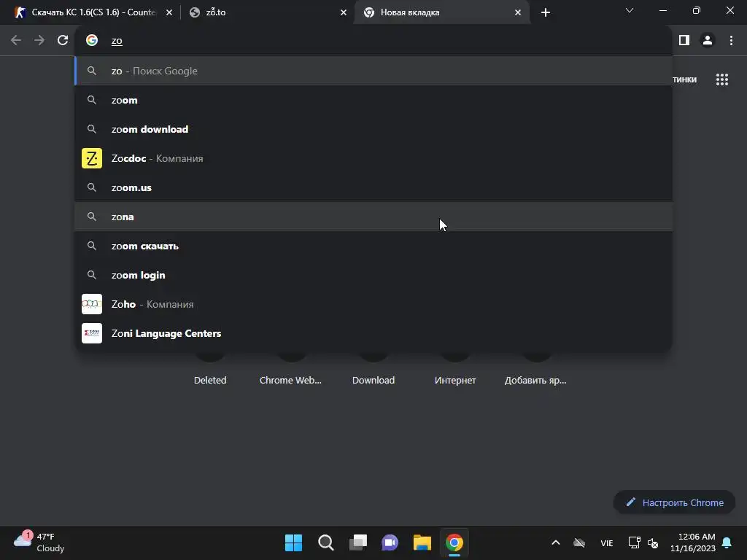Open tab search dropdown chevron
This screenshot has height=560, width=747.
(x=630, y=10)
